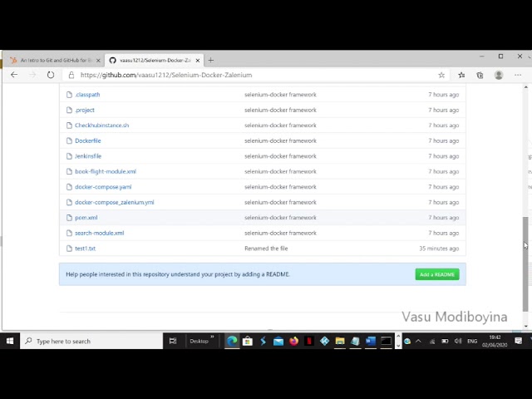
Task: Open the volume control in tray
Action: (458, 341)
